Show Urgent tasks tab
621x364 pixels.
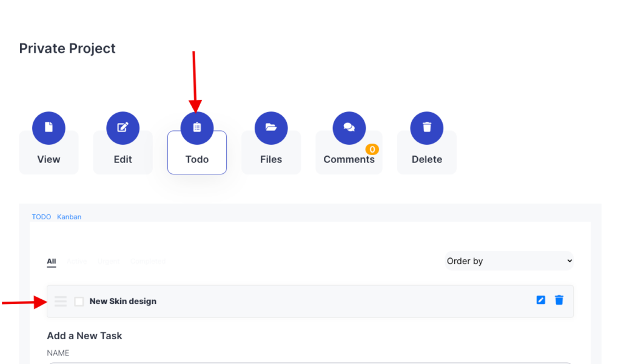(109, 262)
